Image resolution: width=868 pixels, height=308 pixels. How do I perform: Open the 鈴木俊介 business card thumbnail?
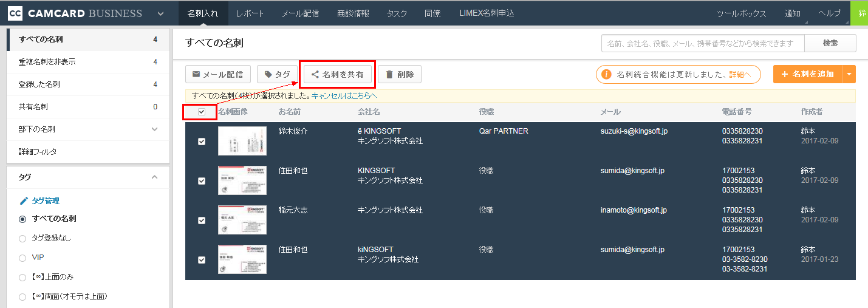(242, 141)
